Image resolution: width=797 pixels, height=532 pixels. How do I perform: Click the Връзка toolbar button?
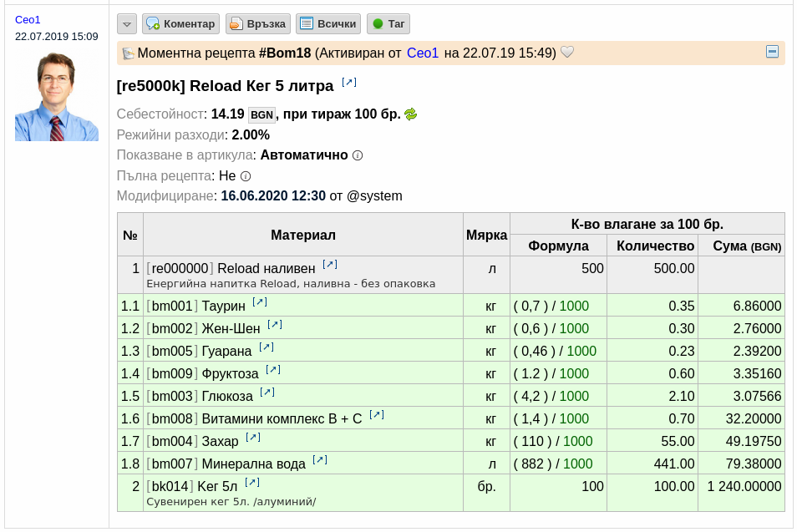click(257, 24)
